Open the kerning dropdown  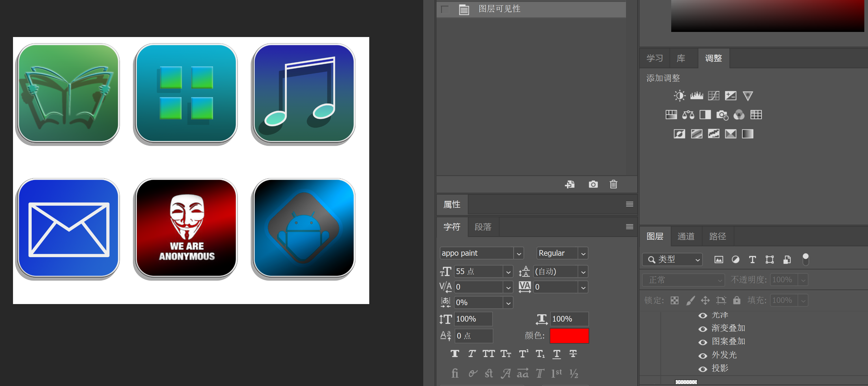(508, 287)
